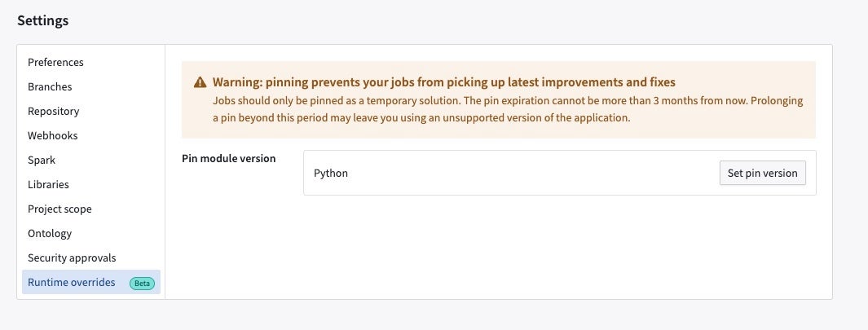Click the bold pinning warning headline
Viewport: 868px width, 330px height.
(x=444, y=82)
